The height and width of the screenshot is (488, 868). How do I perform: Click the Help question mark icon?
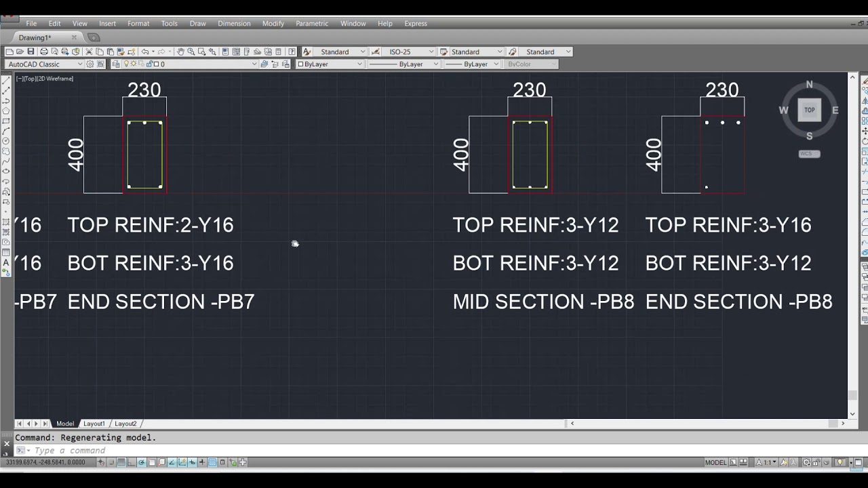tap(292, 52)
